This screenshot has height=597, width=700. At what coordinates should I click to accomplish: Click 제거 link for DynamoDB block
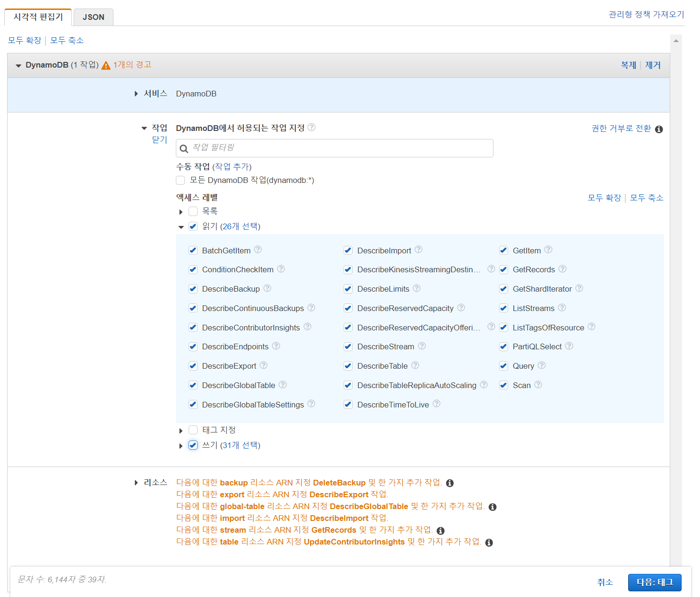click(x=653, y=65)
